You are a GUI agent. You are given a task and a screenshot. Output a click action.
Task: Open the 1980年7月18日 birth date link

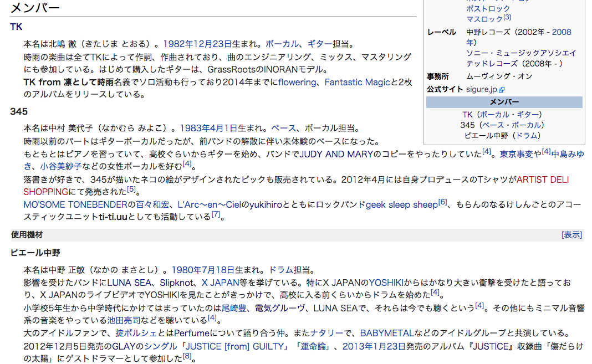[203, 270]
